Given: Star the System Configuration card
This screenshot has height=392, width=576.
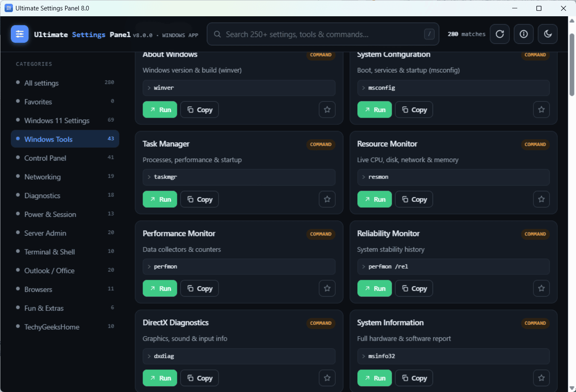Looking at the screenshot, I should 541,110.
